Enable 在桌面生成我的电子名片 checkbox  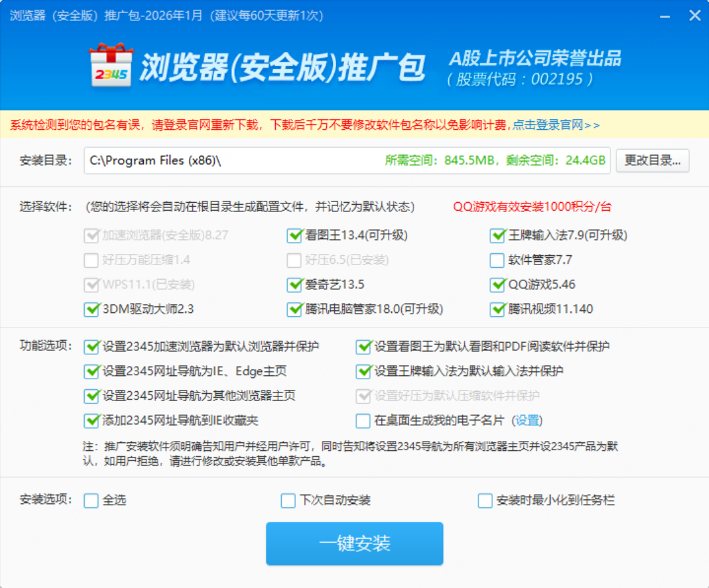point(363,421)
